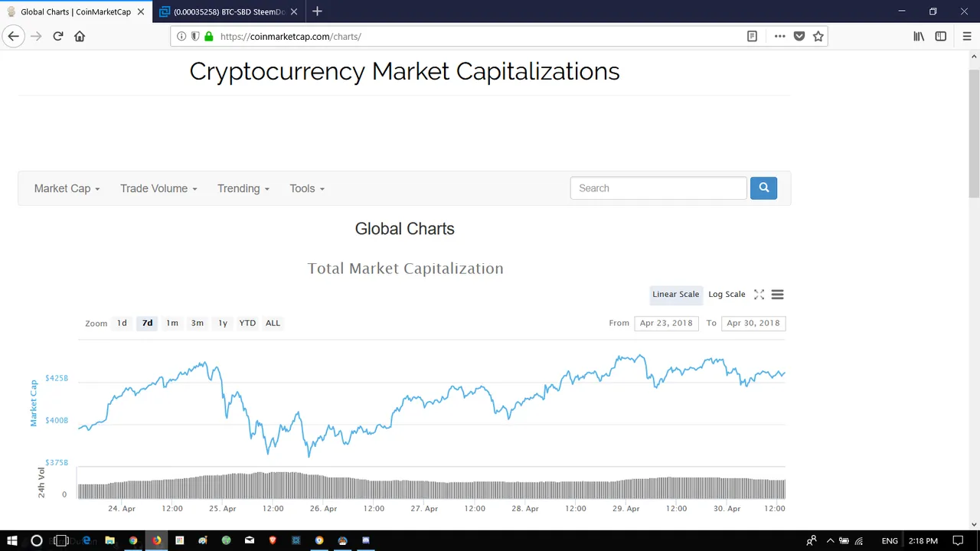Open the Firefox library icon

(x=919, y=36)
